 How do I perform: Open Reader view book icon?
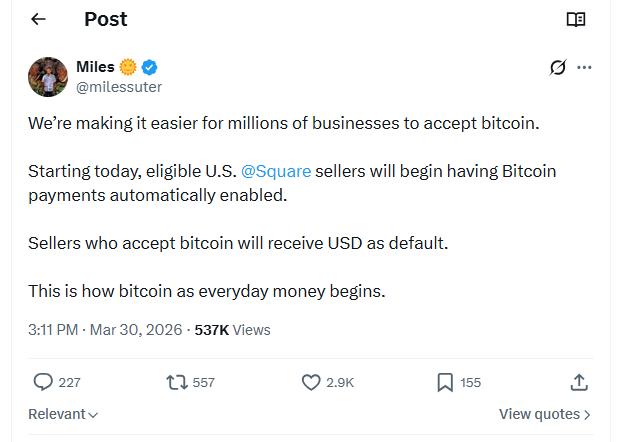pos(575,19)
